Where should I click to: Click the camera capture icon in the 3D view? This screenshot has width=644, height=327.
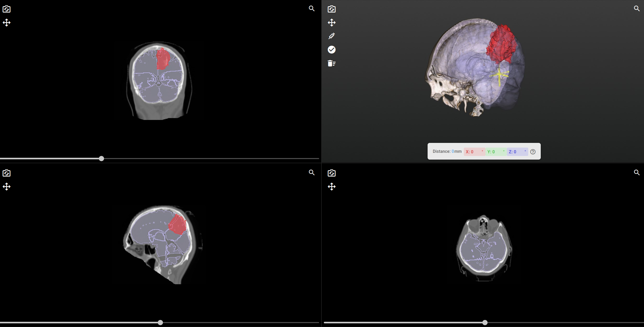[x=331, y=9]
